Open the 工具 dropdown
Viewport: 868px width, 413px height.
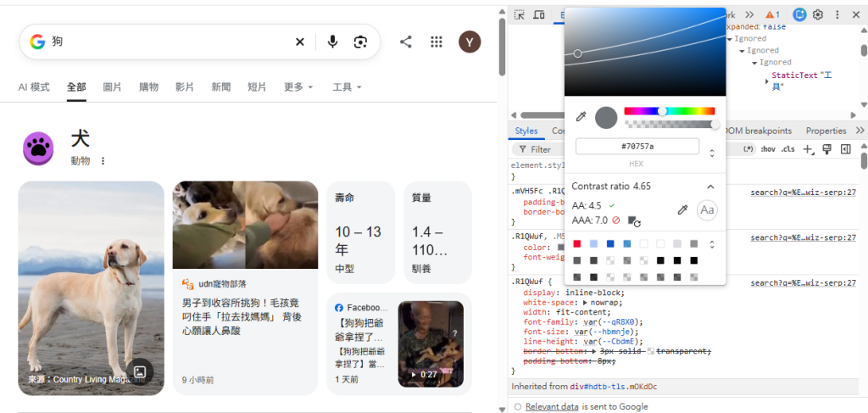click(347, 87)
